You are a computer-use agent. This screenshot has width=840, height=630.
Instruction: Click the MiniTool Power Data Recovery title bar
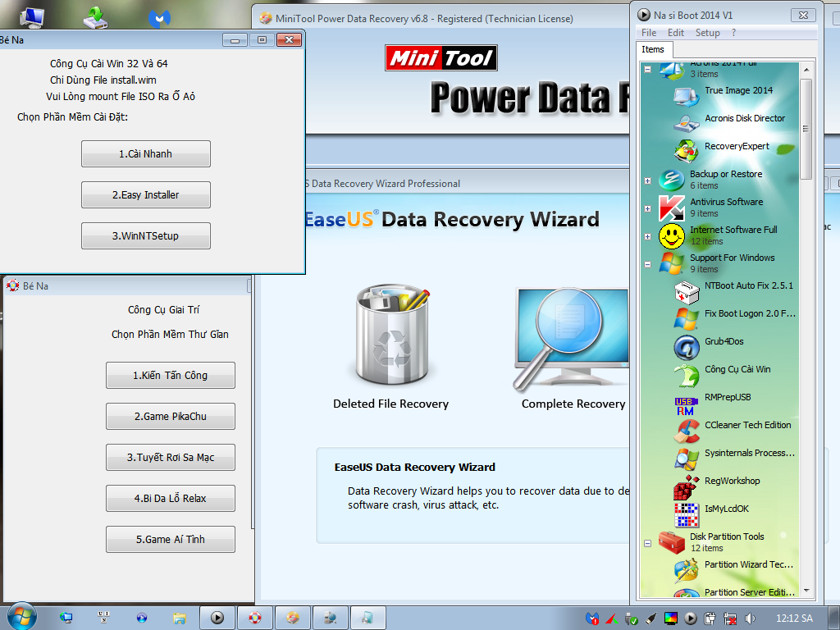[x=442, y=18]
